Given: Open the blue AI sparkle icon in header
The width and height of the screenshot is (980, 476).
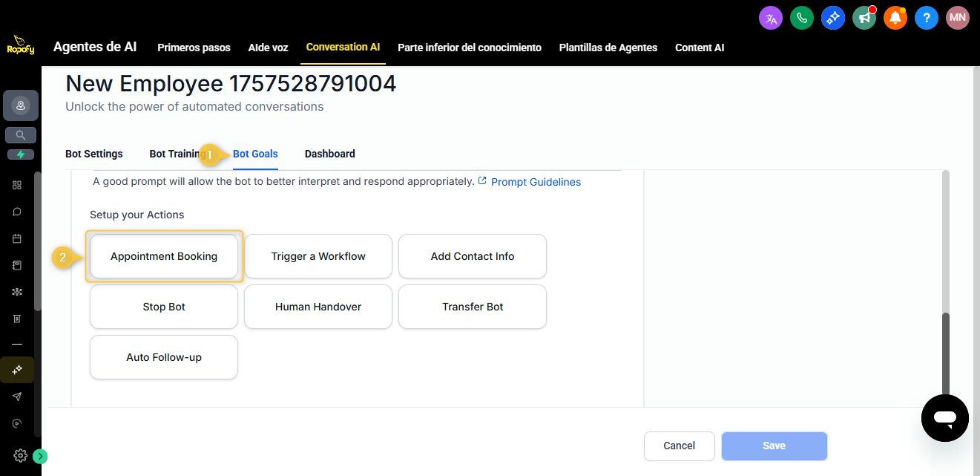Looking at the screenshot, I should point(833,18).
